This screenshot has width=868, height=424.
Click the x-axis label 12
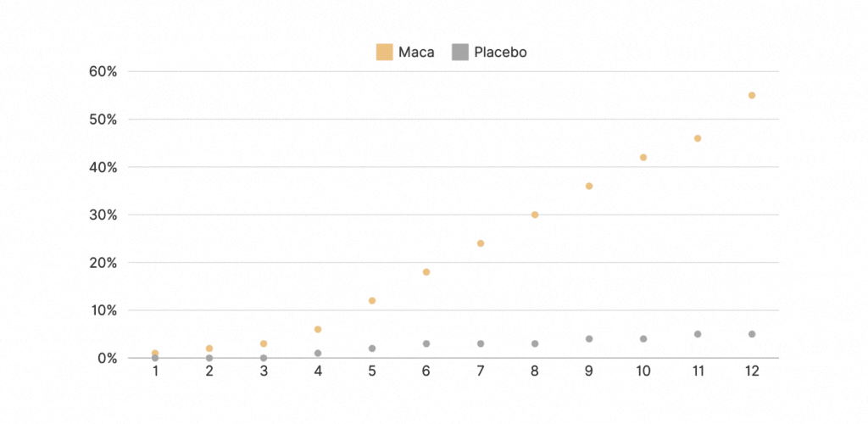[752, 372]
